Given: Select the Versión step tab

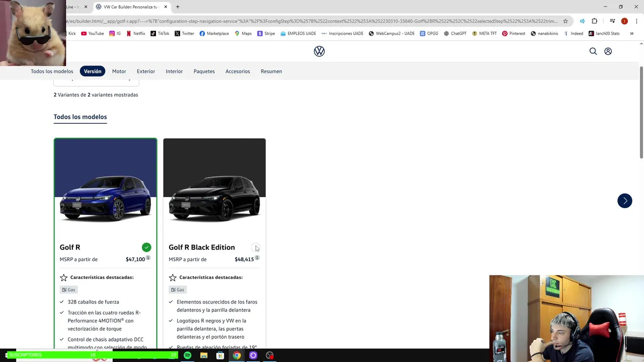Looking at the screenshot, I should click(93, 71).
